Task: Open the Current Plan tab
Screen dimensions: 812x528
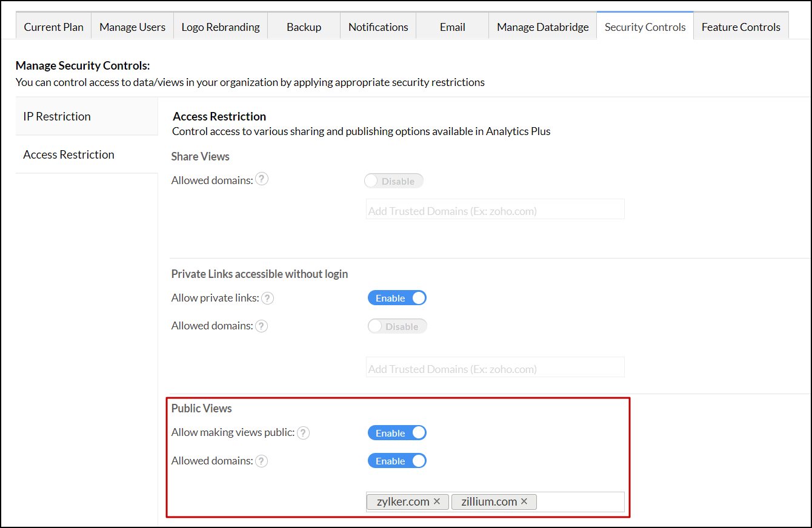Action: (x=54, y=27)
